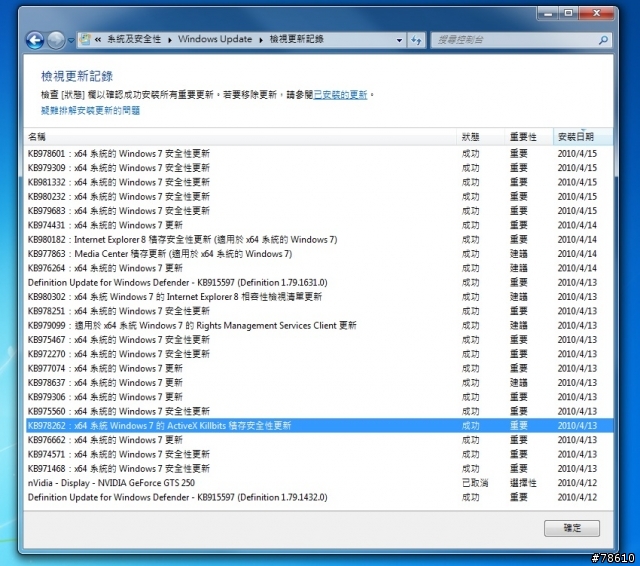Click the 2010/4/12 date in nVidia row
The width and height of the screenshot is (640, 566).
click(x=577, y=483)
